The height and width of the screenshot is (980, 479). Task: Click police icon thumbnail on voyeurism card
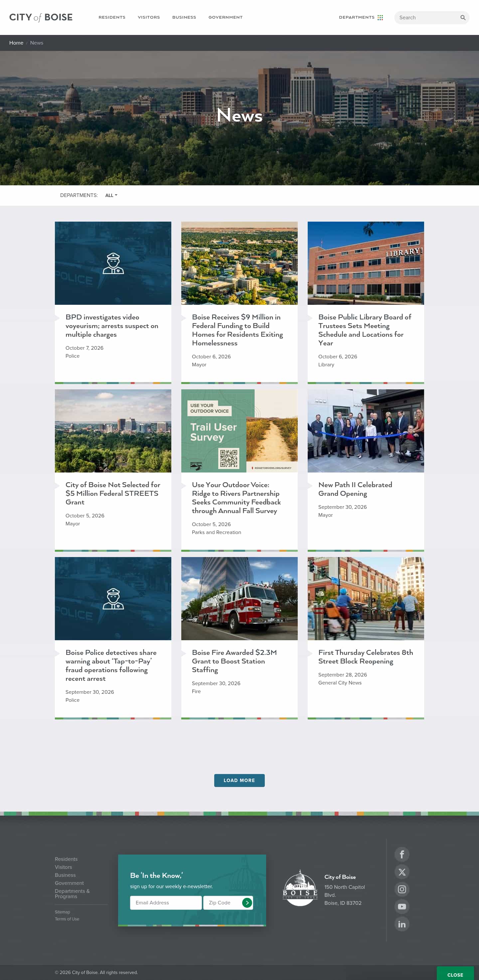113,263
